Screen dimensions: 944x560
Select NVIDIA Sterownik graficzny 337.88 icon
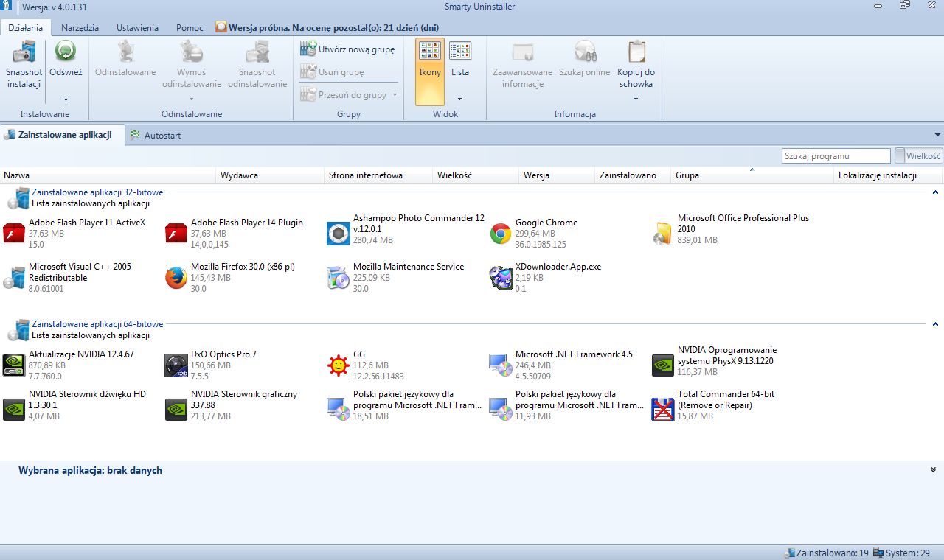(176, 409)
